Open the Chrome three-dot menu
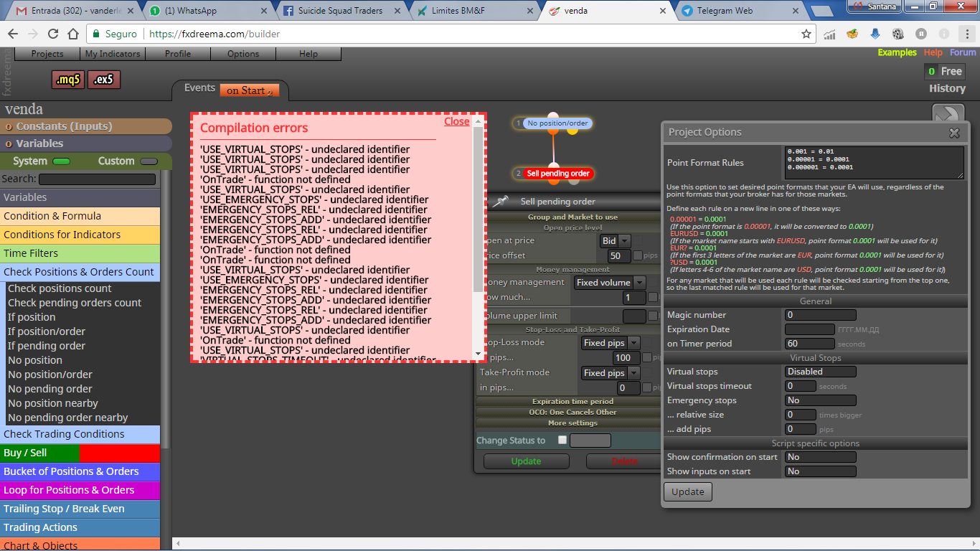 (x=966, y=34)
